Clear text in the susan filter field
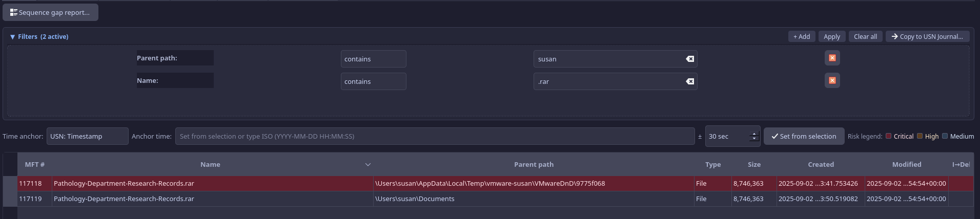980x219 pixels. tap(690, 59)
